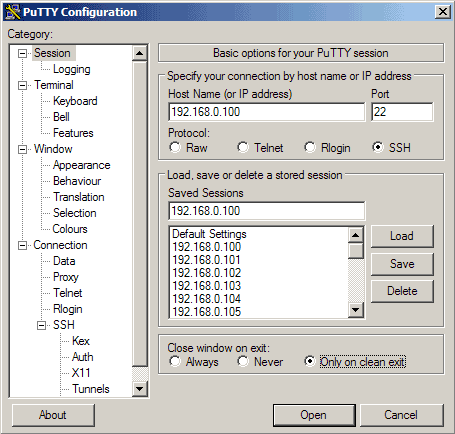Open Rlogin settings in the category tree
The image size is (455, 434).
click(x=68, y=309)
